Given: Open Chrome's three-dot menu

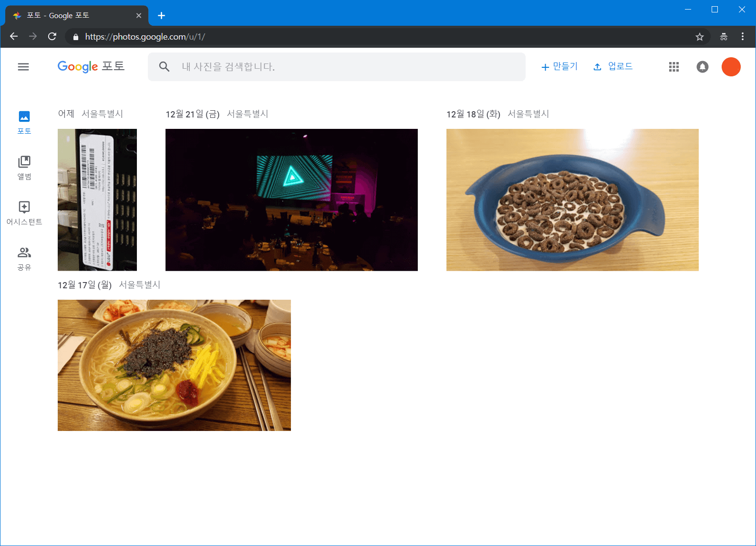Looking at the screenshot, I should point(742,37).
